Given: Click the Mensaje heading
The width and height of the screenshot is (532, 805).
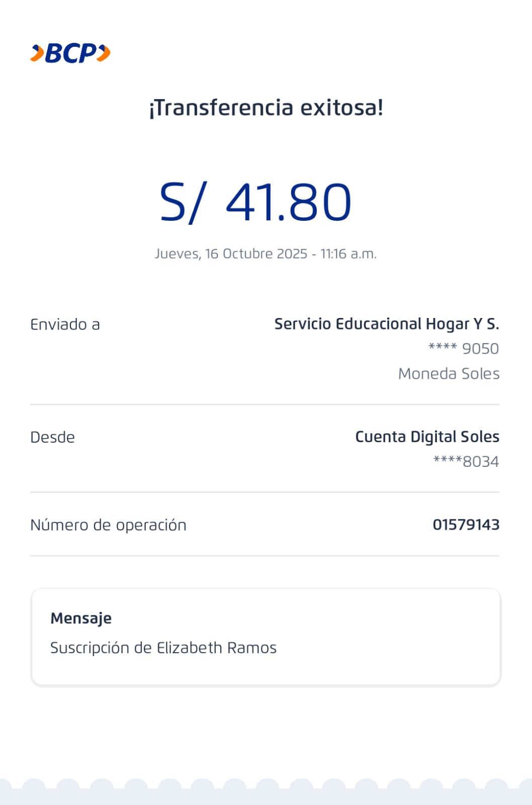Looking at the screenshot, I should pyautogui.click(x=81, y=618).
